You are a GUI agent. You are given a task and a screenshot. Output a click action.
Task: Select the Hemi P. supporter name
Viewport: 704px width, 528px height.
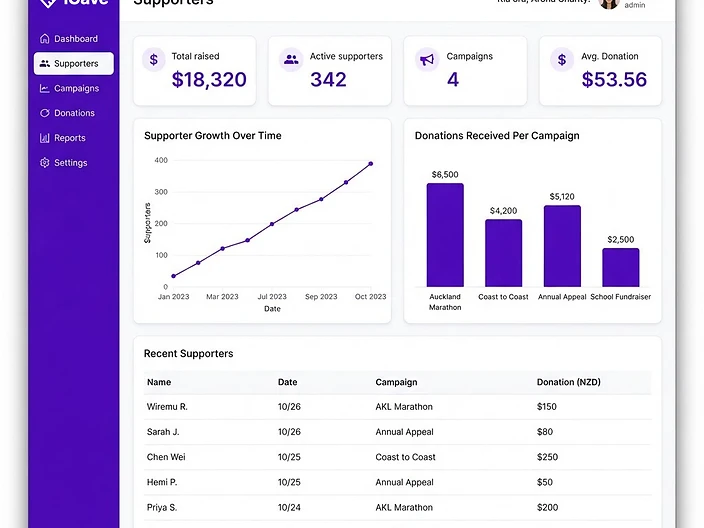[162, 482]
